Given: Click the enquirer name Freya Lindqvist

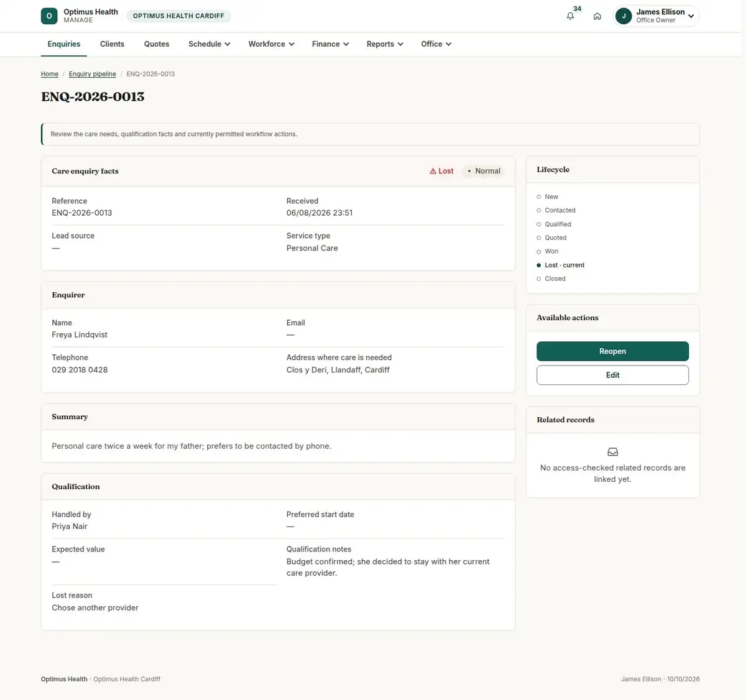Looking at the screenshot, I should (80, 334).
